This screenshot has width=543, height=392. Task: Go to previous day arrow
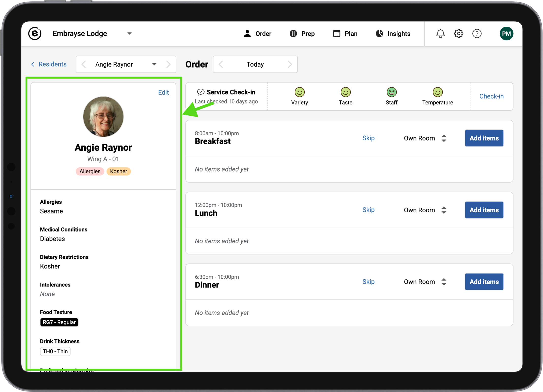click(221, 64)
